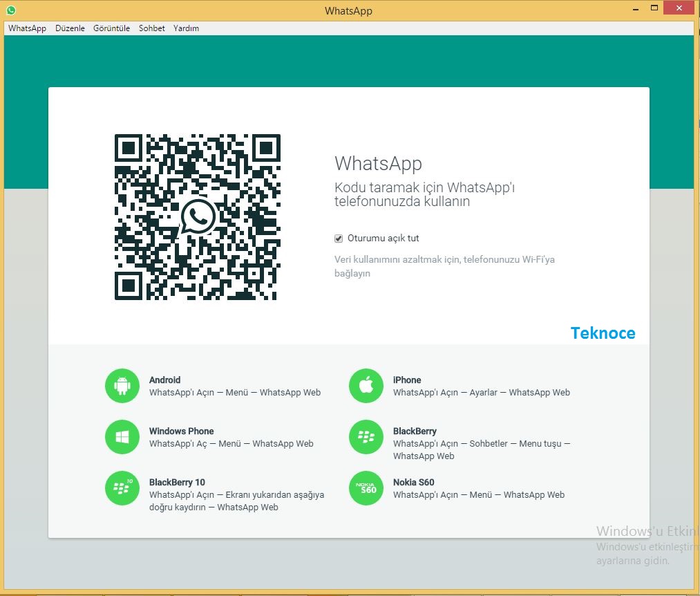Screen dimensions: 700x596
Task: Click the large 'WhatsApp' heading
Action: pos(378,164)
